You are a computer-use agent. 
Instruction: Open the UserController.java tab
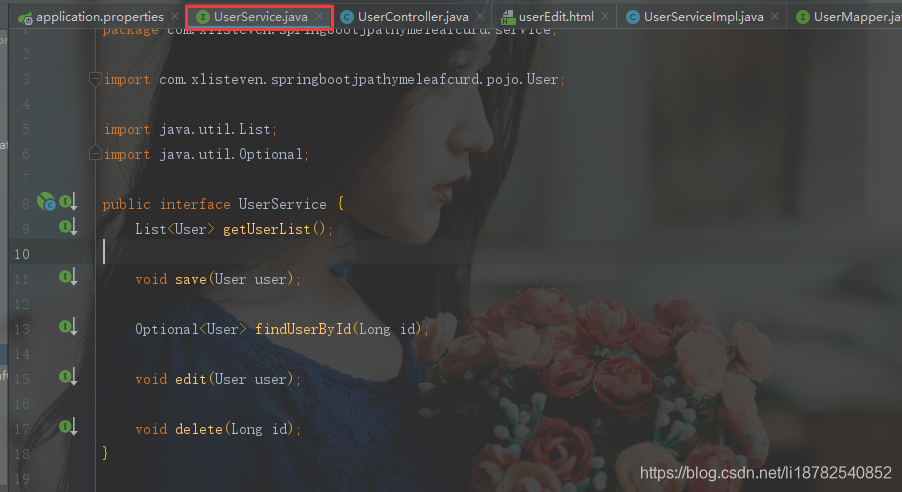(412, 17)
